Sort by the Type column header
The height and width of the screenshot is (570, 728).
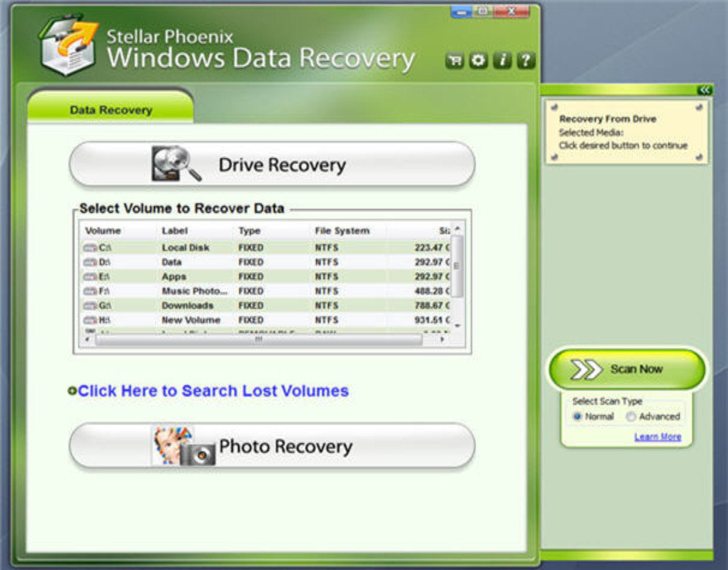click(250, 230)
